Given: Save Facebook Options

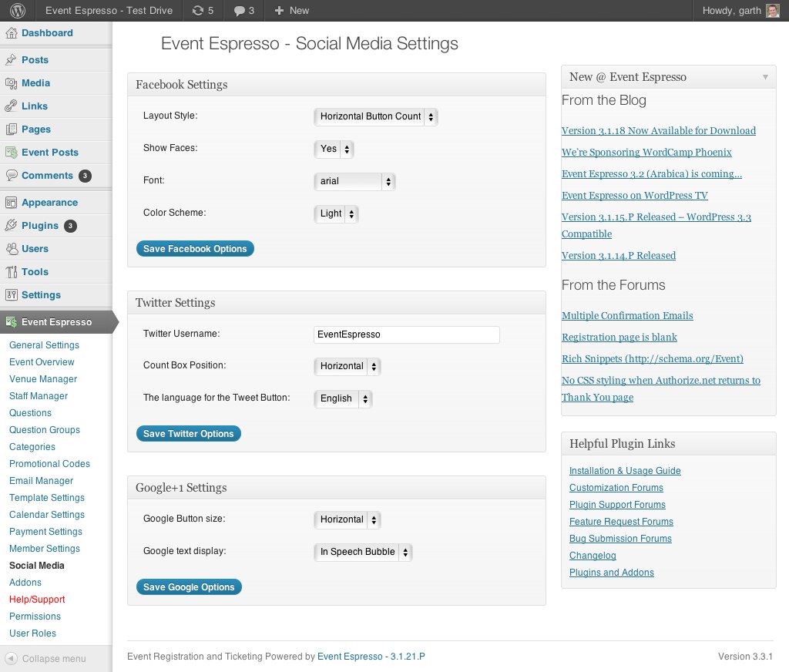Looking at the screenshot, I should pos(195,249).
